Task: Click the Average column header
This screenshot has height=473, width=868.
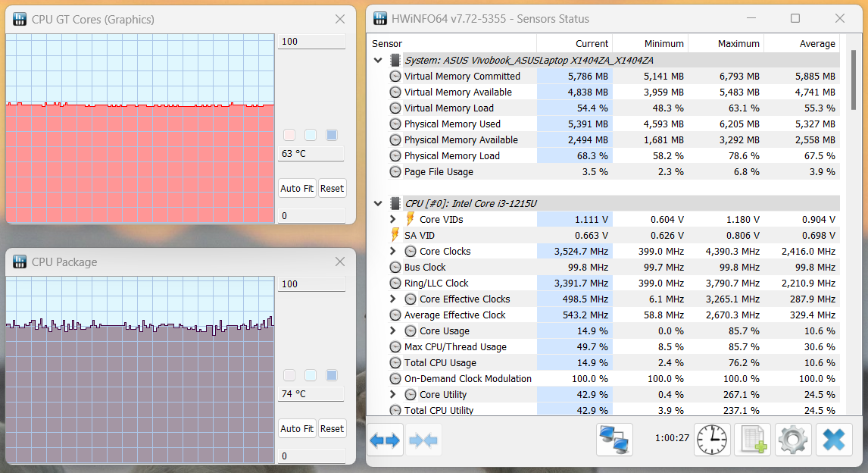Action: coord(801,44)
